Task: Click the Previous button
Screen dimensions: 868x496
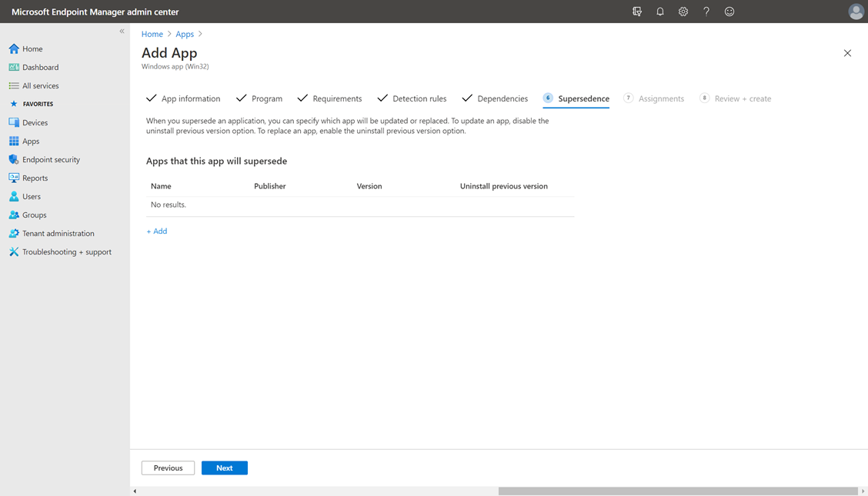Action: tap(168, 468)
